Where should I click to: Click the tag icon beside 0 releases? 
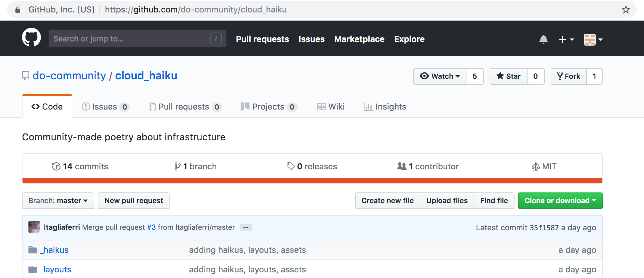click(x=290, y=166)
